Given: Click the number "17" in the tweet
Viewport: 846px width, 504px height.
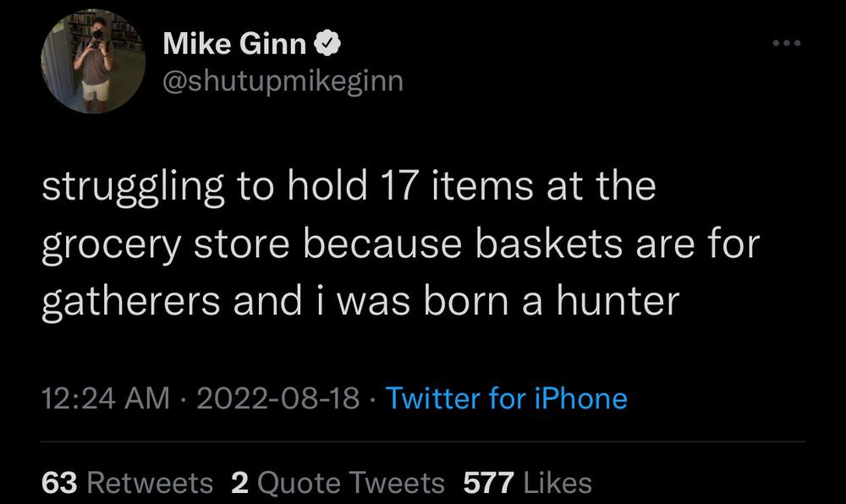Looking at the screenshot, I should click(400, 186).
